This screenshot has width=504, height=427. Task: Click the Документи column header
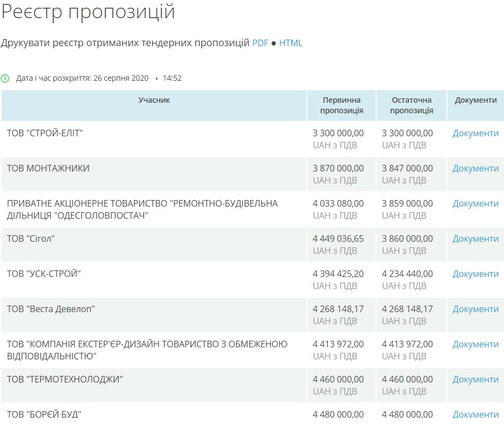coord(475,100)
